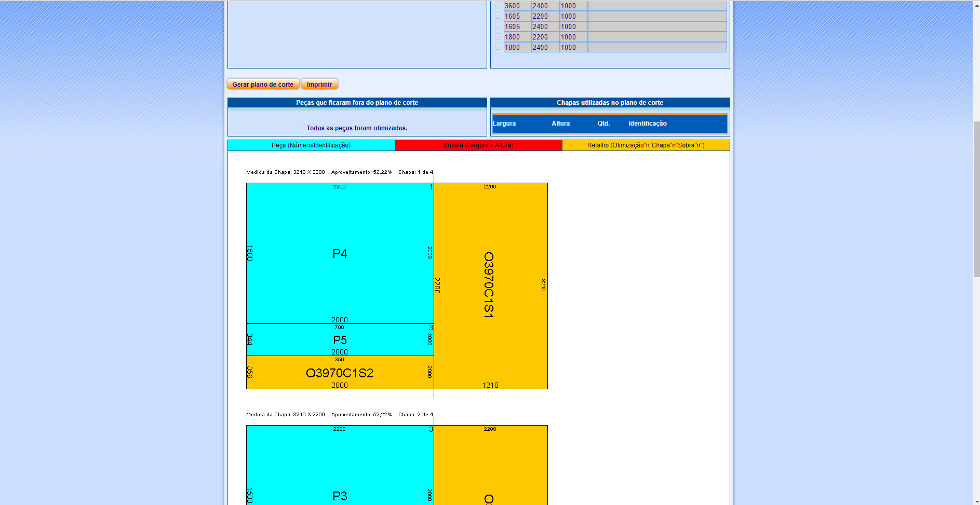Click offcut O3970C1S2 in the first sheet
The width and height of the screenshot is (980, 505).
(x=340, y=373)
